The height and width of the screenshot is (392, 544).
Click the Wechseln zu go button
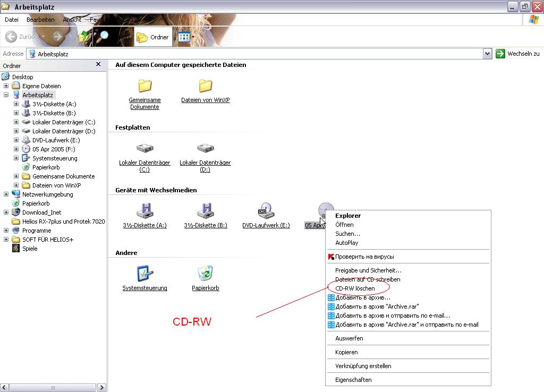(x=518, y=54)
